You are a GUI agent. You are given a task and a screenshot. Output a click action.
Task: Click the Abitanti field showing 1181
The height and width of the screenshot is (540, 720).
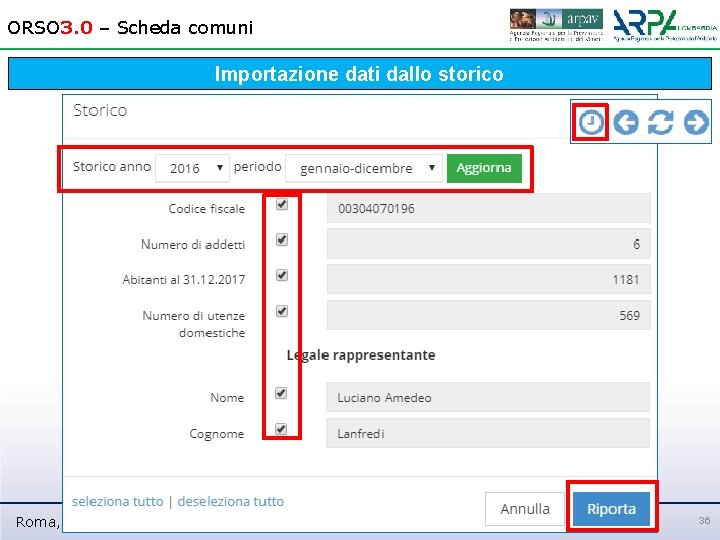489,279
